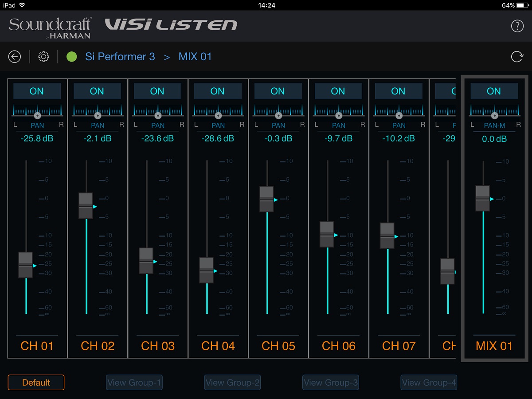Open the settings gear icon
532x399 pixels.
pyautogui.click(x=43, y=57)
